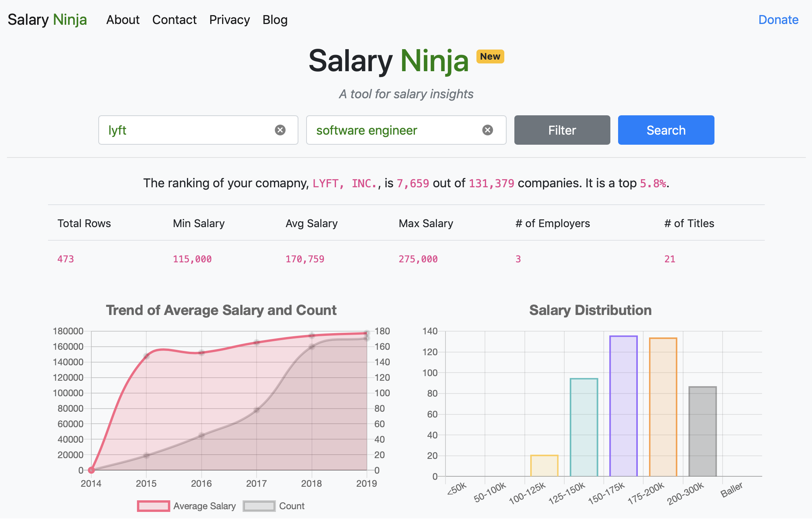
Task: Click the employers count value 3
Action: (x=518, y=259)
